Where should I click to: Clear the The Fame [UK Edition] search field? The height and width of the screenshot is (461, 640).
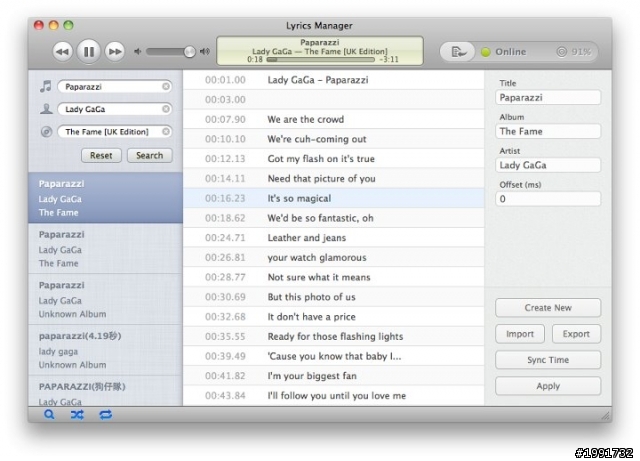[166, 131]
